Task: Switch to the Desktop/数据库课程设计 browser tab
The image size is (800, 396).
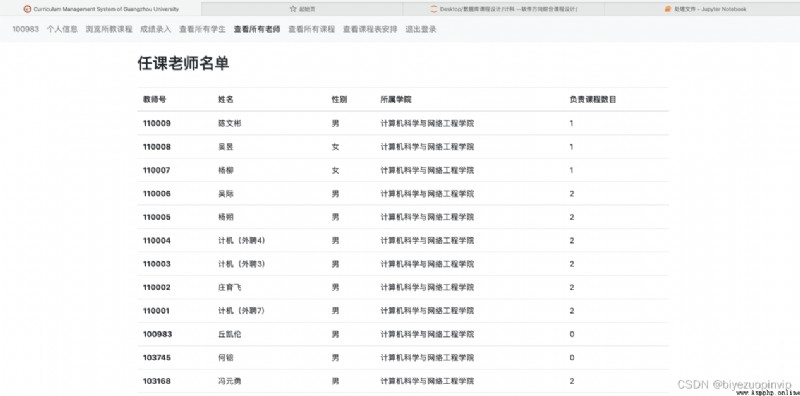Action: tap(504, 9)
